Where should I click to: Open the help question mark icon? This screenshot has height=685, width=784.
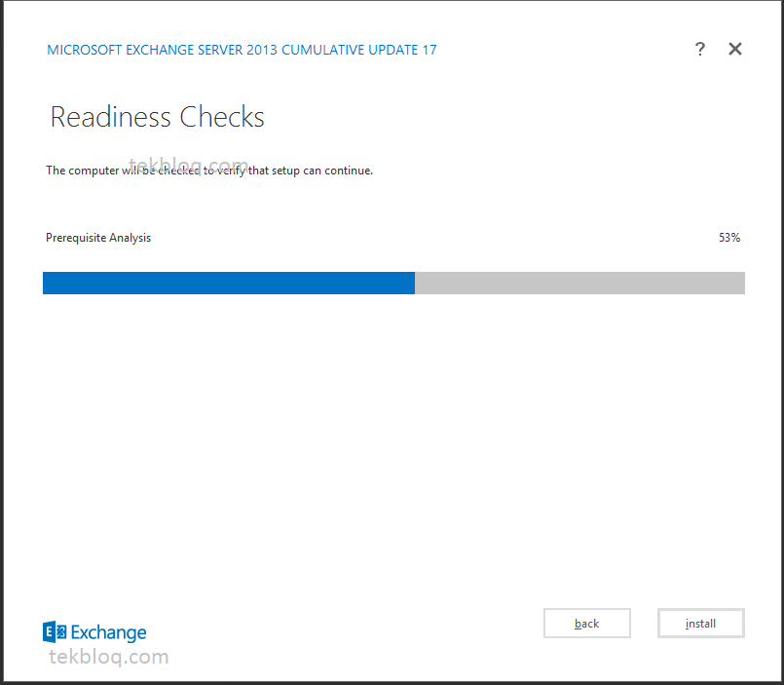pyautogui.click(x=700, y=49)
